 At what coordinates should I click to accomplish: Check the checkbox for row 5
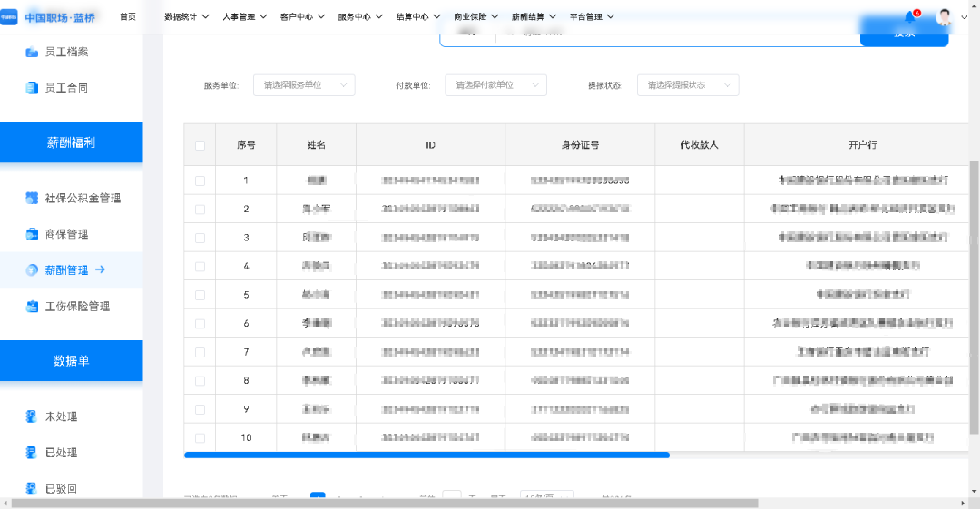click(200, 295)
